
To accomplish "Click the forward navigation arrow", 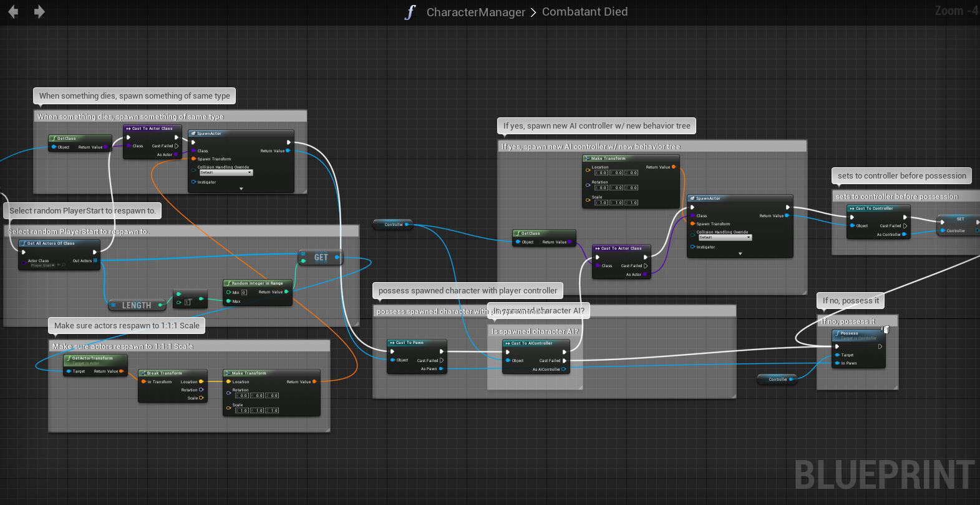I will pyautogui.click(x=39, y=11).
